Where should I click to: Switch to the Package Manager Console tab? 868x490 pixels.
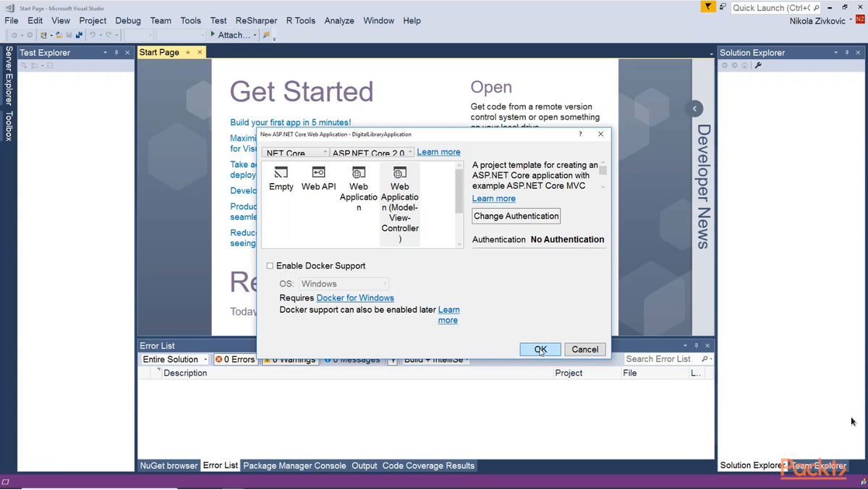294,465
